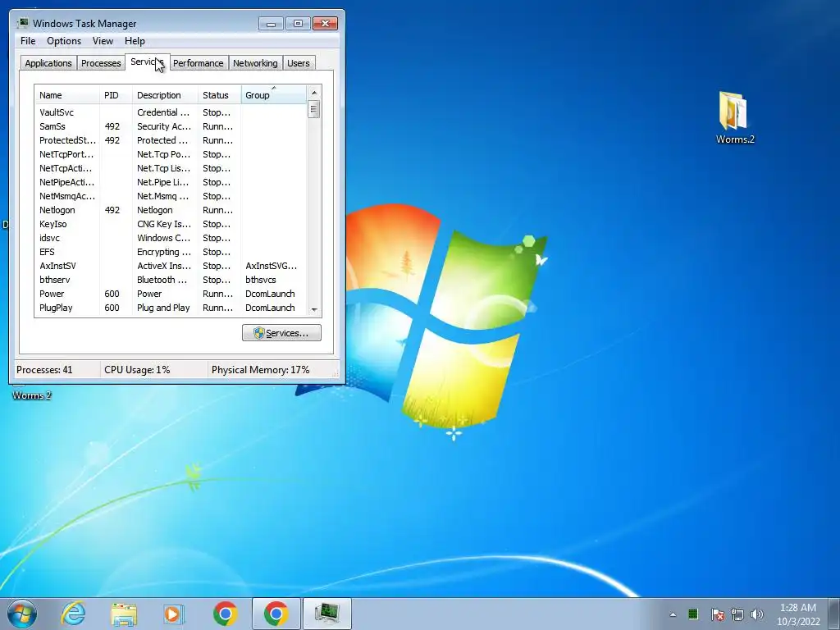Click the Show desktop strip on taskbar

pos(834,614)
